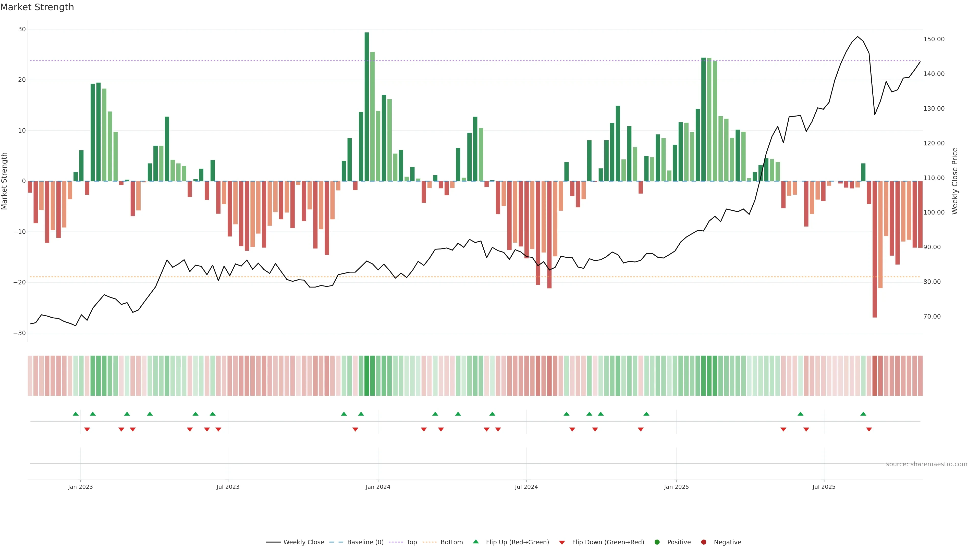Click the red Flip Down triangle legend icon
980x551 pixels.
pos(561,543)
